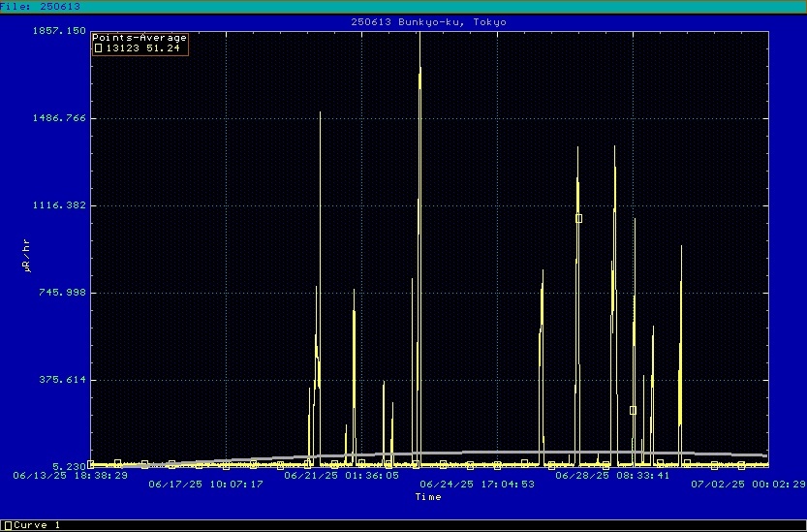Click the 1857.150 y-axis maximum label
807x532 pixels.
(x=60, y=31)
